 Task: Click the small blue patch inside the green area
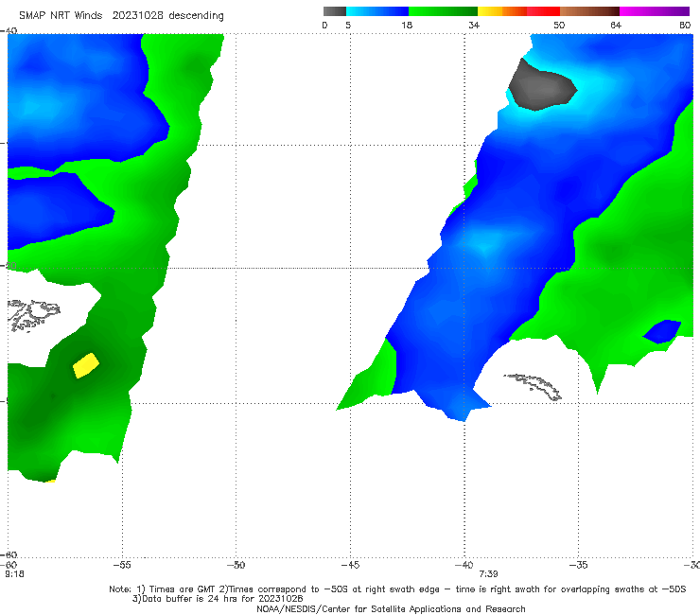pos(662,331)
